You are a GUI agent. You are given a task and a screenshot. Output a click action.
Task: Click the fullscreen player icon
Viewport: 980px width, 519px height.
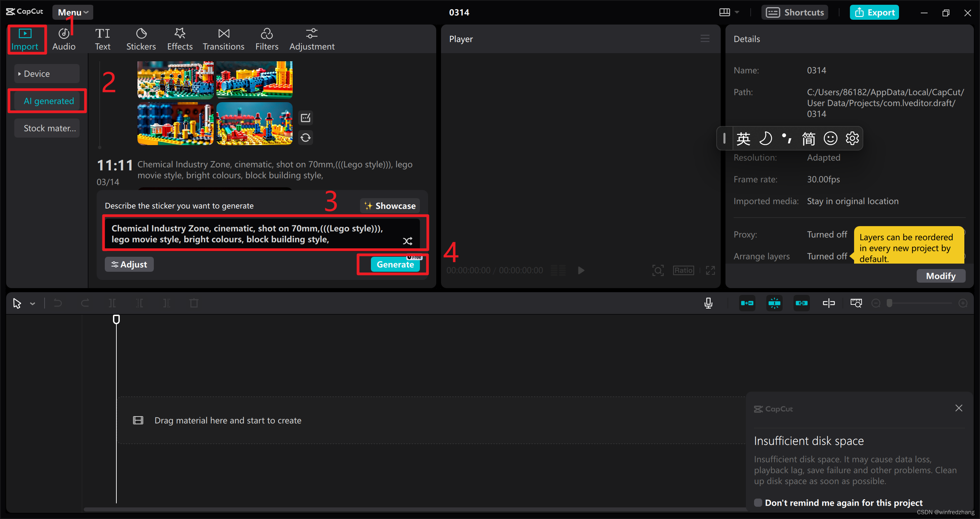pos(710,270)
